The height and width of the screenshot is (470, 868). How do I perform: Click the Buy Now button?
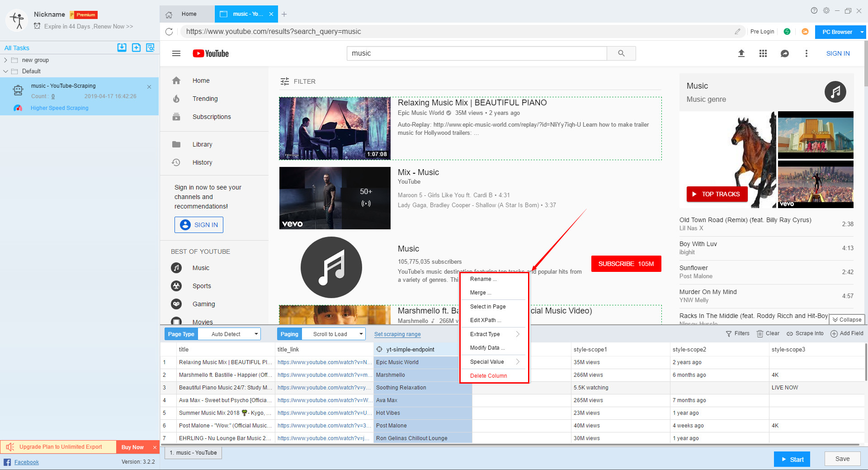(x=132, y=447)
